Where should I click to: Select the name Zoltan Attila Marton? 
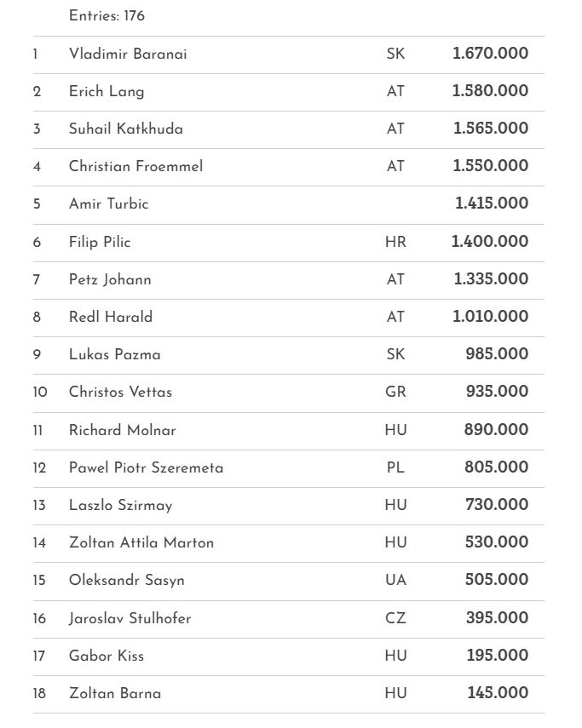[141, 542]
